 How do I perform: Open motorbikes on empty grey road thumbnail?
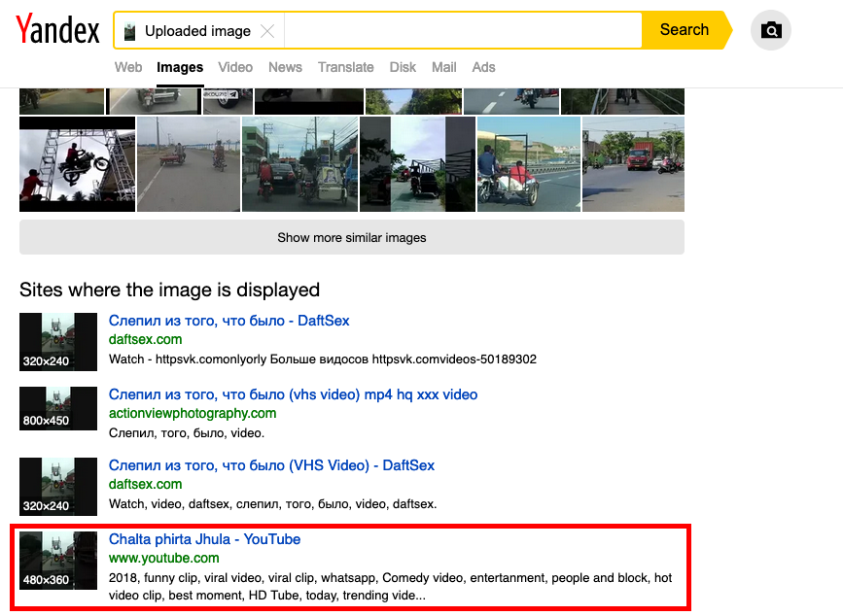(x=189, y=164)
